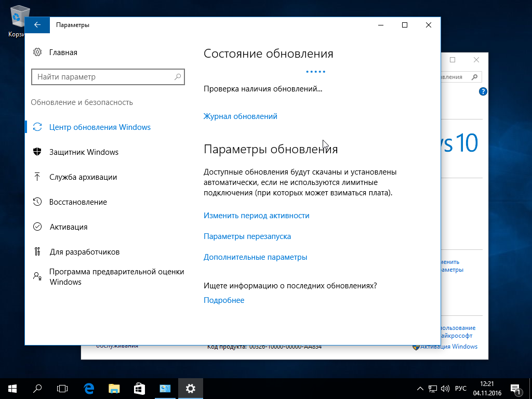532x399 pixels.
Task: Click the refresh arrows icon for Центр обновления
Action: click(x=37, y=127)
